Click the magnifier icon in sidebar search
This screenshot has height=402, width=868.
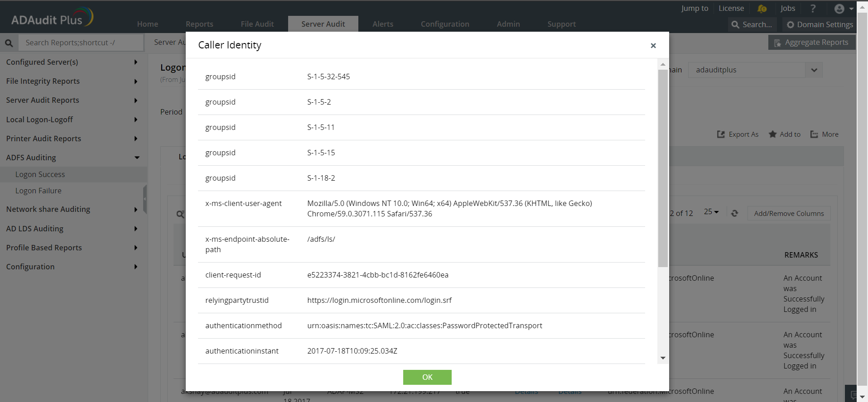point(9,43)
